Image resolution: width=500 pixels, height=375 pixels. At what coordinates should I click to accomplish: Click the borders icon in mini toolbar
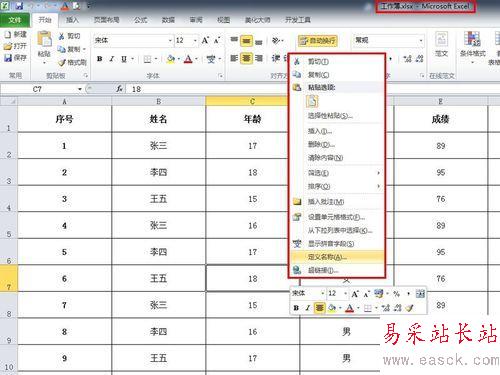[x=367, y=308]
